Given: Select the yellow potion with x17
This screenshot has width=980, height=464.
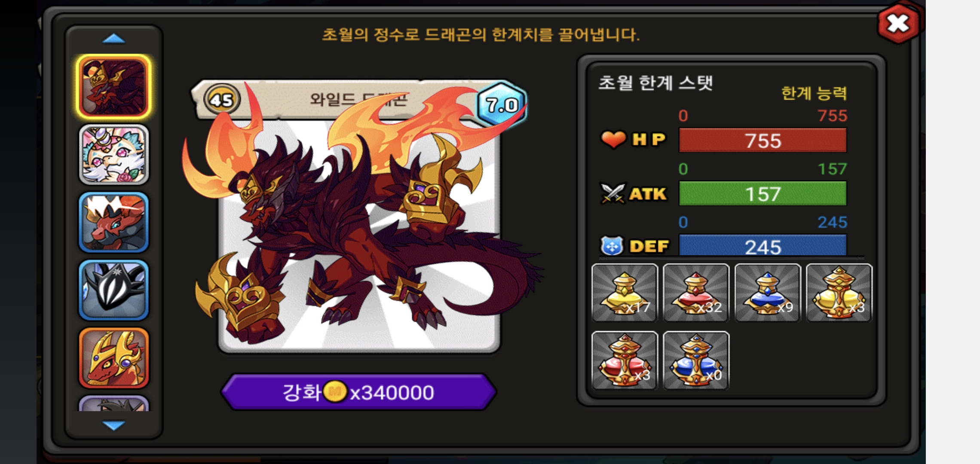Looking at the screenshot, I should (625, 293).
